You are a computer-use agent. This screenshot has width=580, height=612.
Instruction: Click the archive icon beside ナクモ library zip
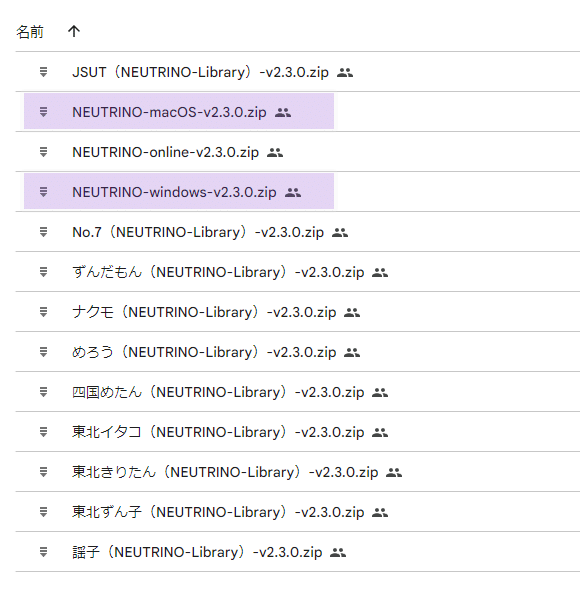click(x=43, y=312)
